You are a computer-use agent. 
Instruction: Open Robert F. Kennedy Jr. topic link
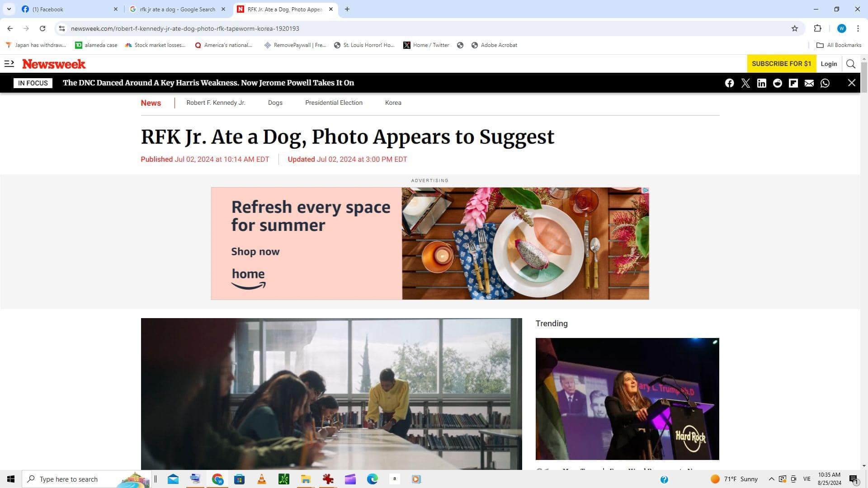[216, 103]
